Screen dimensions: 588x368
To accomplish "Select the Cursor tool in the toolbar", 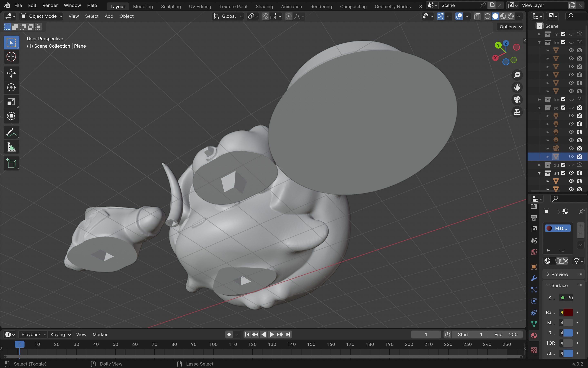I will coord(11,57).
